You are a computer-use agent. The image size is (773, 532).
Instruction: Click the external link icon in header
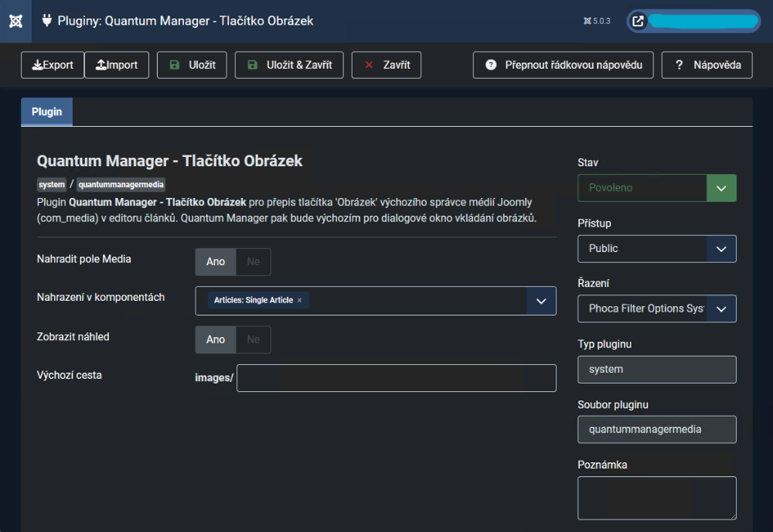[638, 22]
